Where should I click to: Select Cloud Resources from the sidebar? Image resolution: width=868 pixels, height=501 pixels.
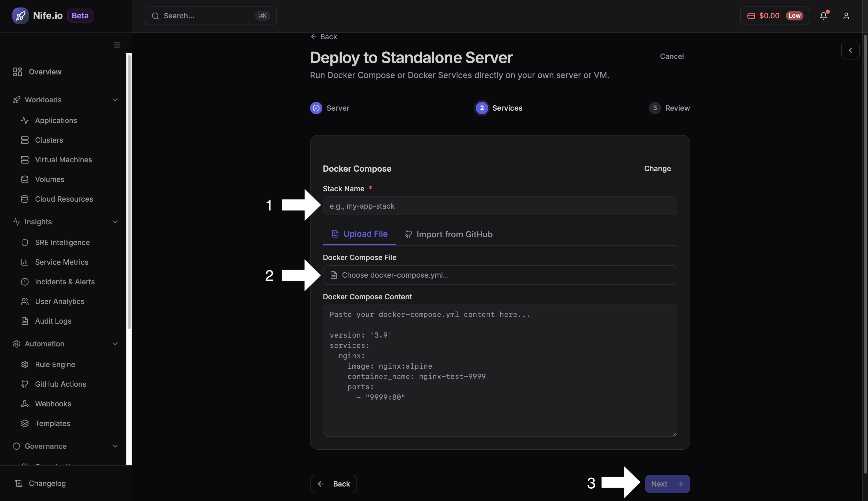coord(64,199)
